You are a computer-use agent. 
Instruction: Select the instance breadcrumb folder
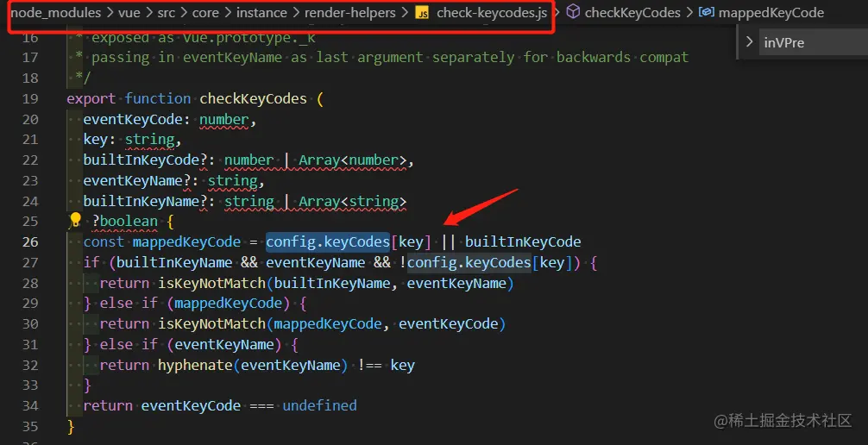tap(261, 13)
